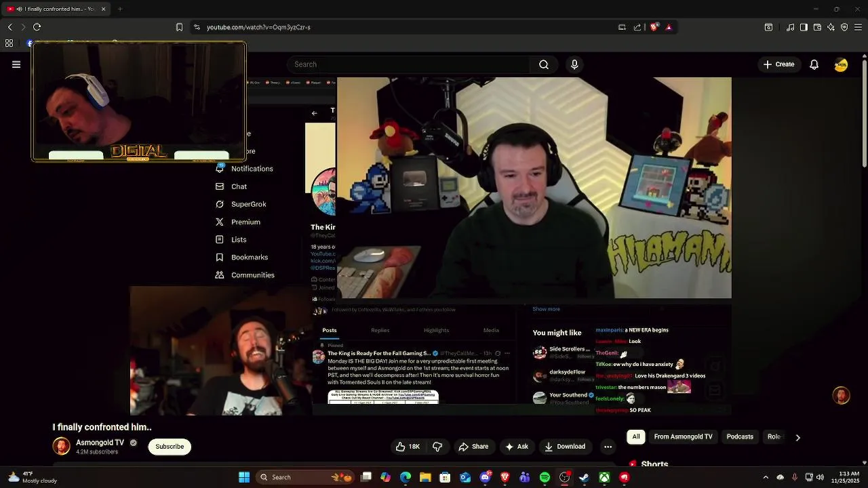Screen dimensions: 868x488
Task: Open Brave Shields lion icon
Action: tap(654, 27)
